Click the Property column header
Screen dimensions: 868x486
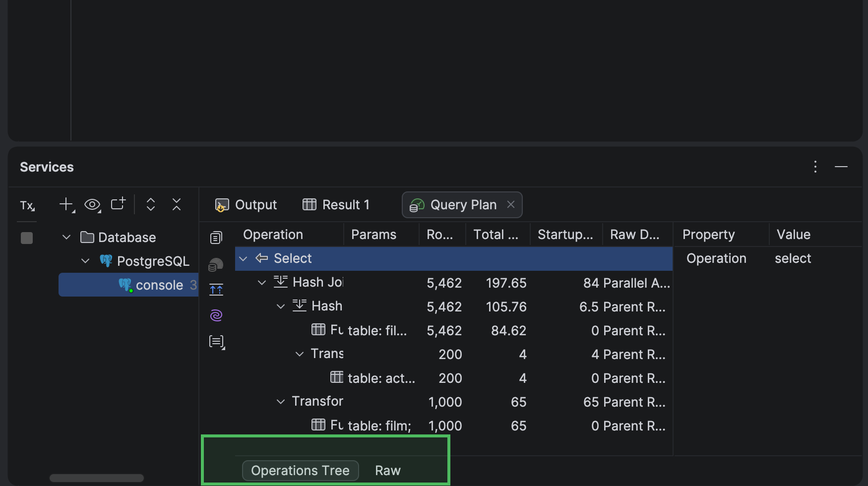[x=722, y=235]
